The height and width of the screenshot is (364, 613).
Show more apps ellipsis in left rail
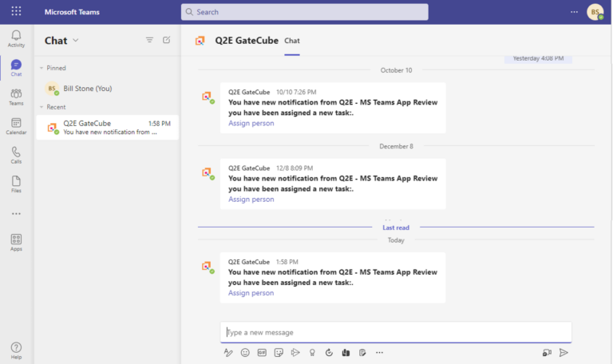(16, 214)
